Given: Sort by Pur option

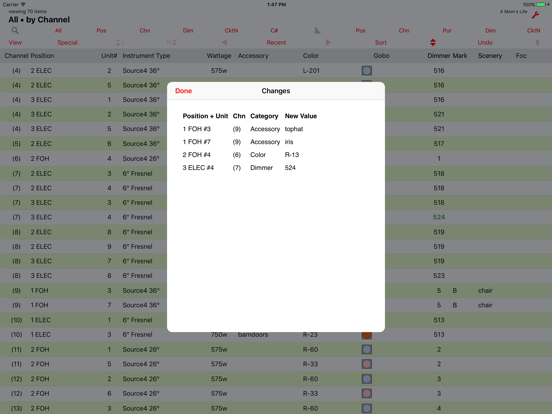Looking at the screenshot, I should pyautogui.click(x=447, y=31).
